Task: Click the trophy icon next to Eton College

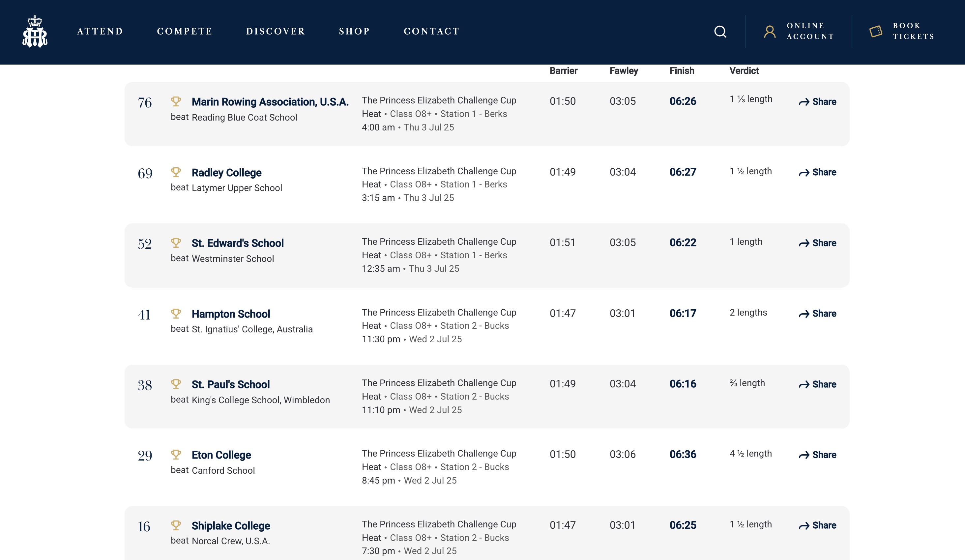Action: click(176, 454)
